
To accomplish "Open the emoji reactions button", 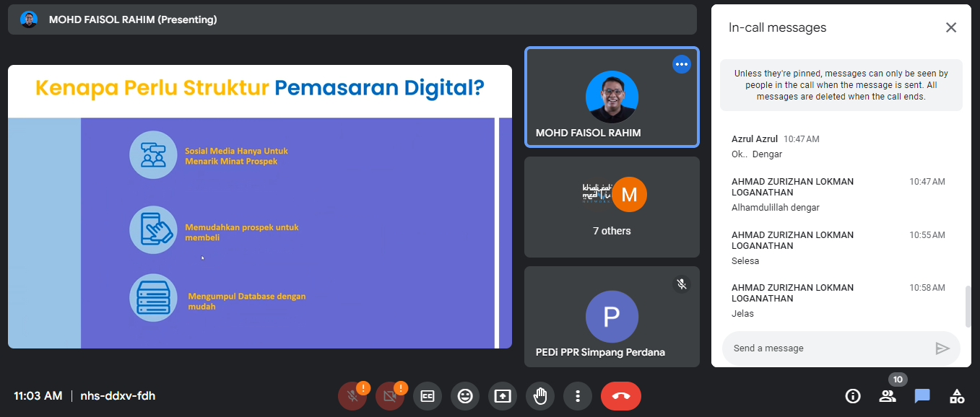I will point(465,396).
